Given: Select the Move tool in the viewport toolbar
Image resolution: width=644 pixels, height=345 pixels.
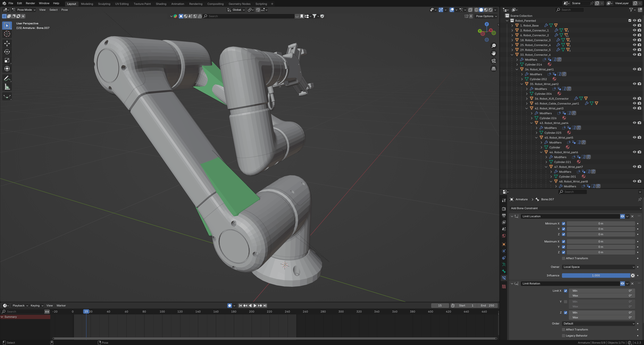Looking at the screenshot, I should tap(7, 43).
